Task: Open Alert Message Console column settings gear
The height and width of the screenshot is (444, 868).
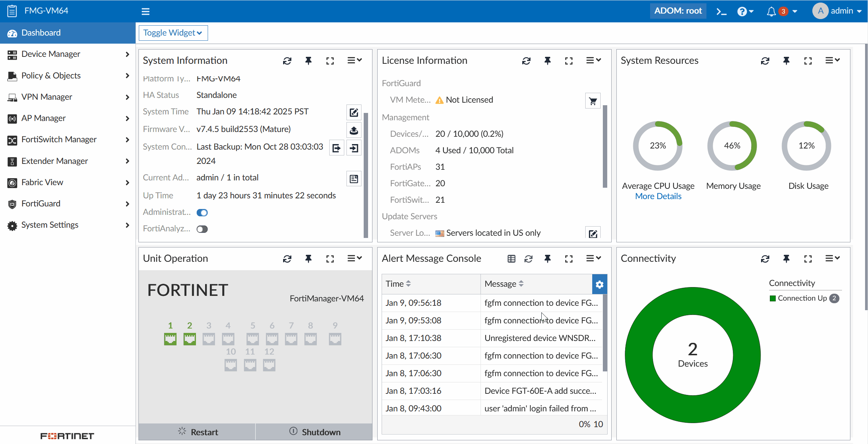Action: (x=600, y=284)
